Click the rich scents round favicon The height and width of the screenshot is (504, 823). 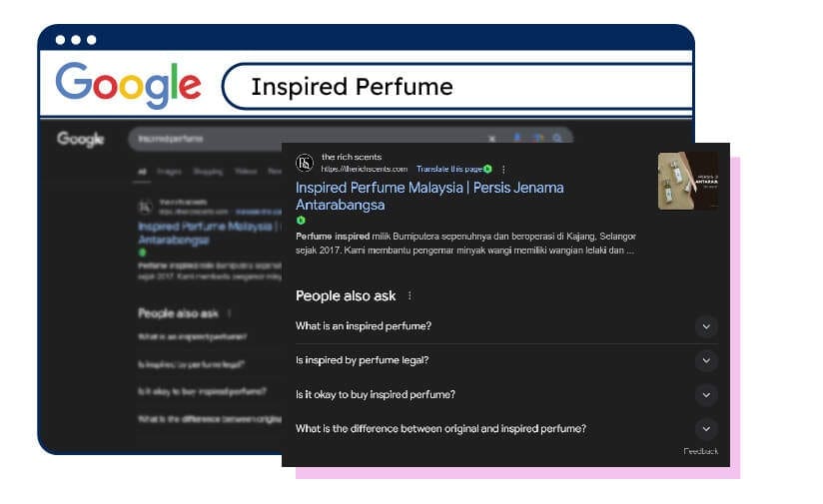point(305,163)
